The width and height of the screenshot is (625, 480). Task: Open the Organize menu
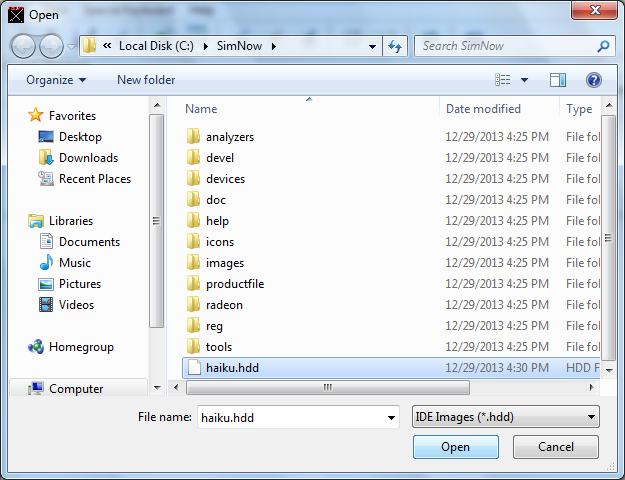pos(56,80)
